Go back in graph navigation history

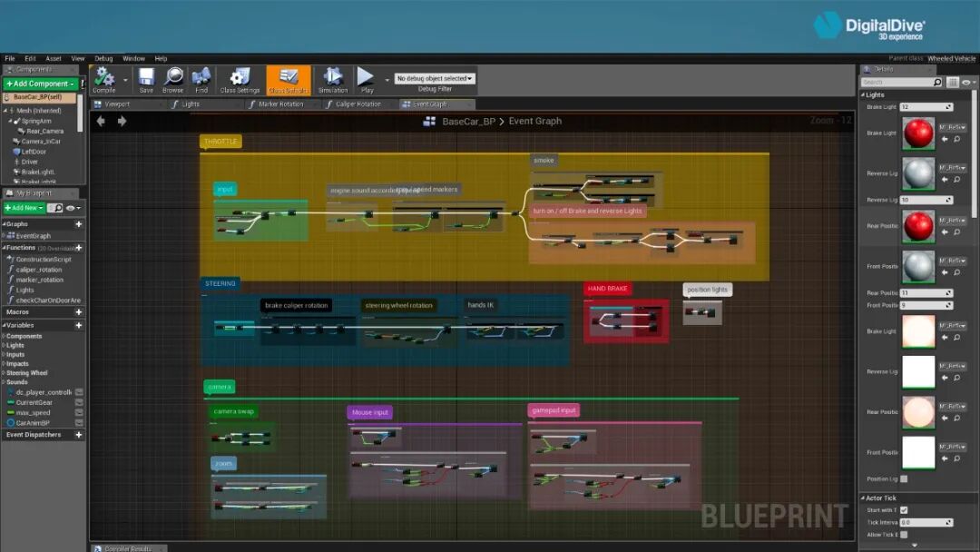[x=101, y=122]
